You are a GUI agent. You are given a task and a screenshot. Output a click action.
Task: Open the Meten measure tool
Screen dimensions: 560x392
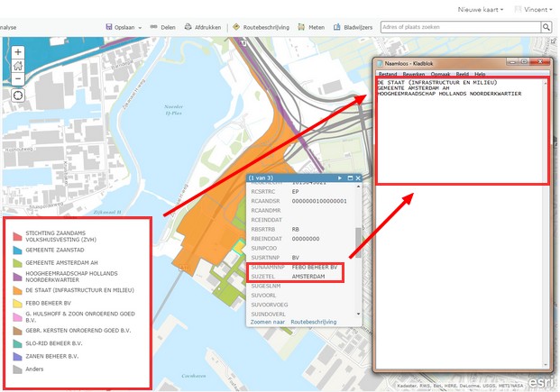tap(311, 28)
